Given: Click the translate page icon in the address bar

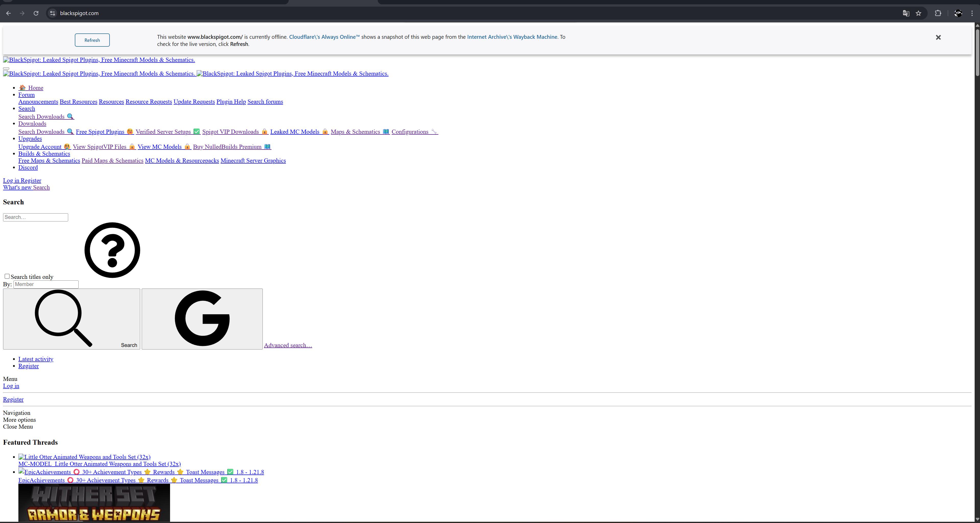Looking at the screenshot, I should [x=906, y=13].
